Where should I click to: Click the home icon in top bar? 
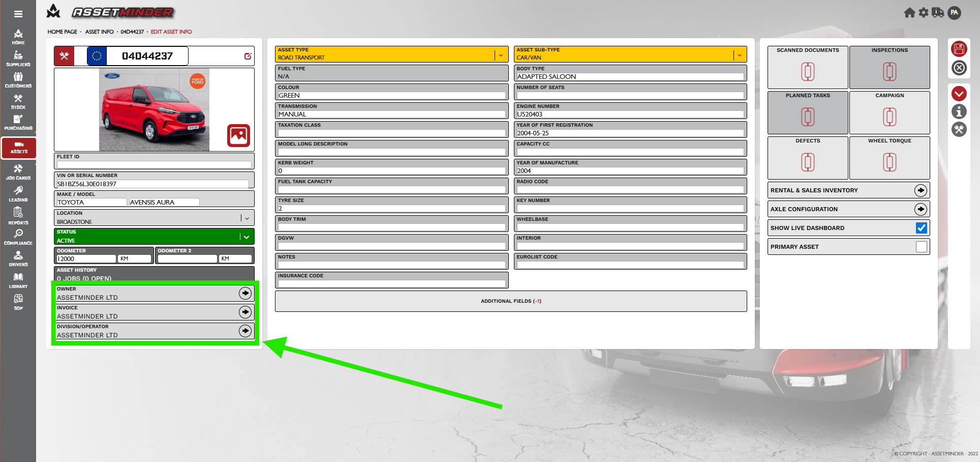click(909, 13)
